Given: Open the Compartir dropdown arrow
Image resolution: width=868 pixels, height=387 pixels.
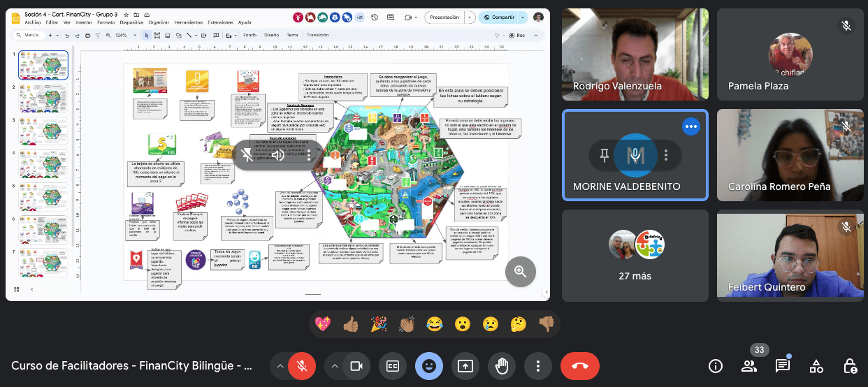Looking at the screenshot, I should tap(523, 17).
